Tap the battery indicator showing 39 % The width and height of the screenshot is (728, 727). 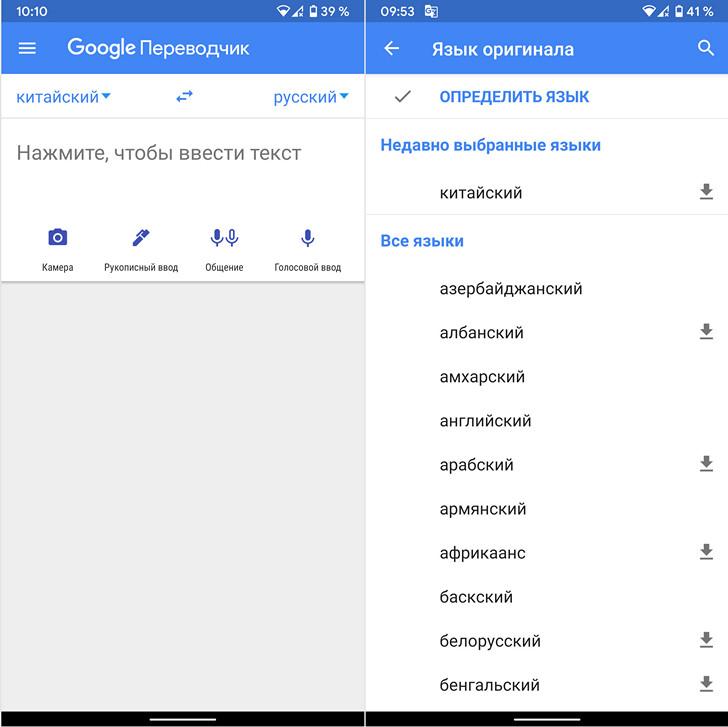329,11
